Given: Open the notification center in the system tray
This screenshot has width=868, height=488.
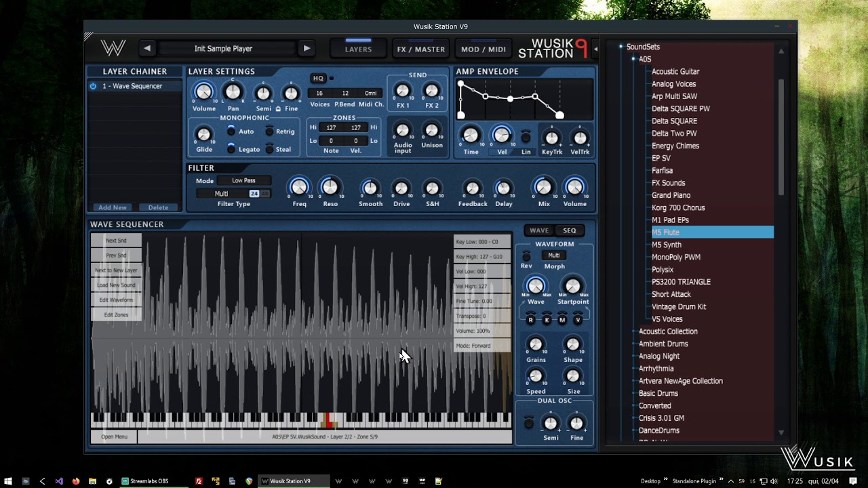Looking at the screenshot, I should point(853,481).
